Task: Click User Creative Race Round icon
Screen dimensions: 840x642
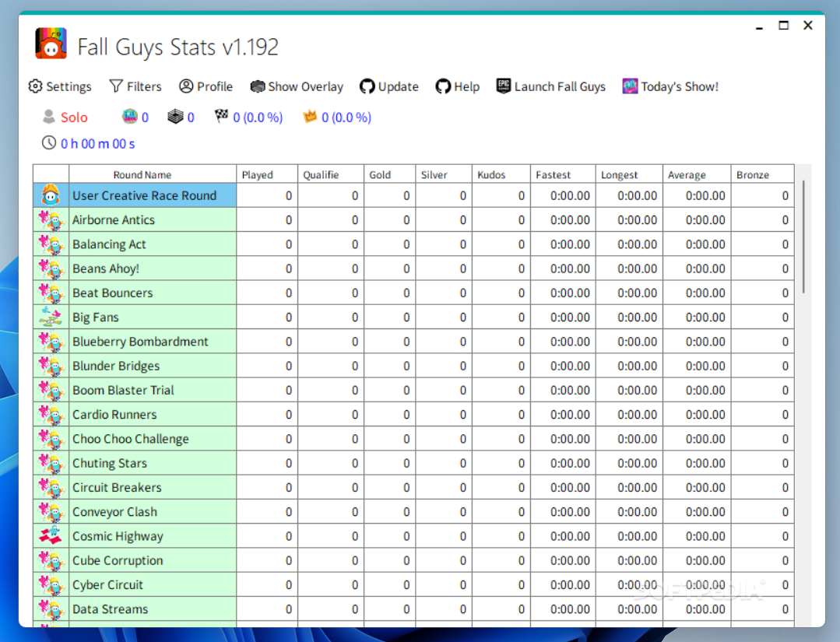Action: [51, 195]
